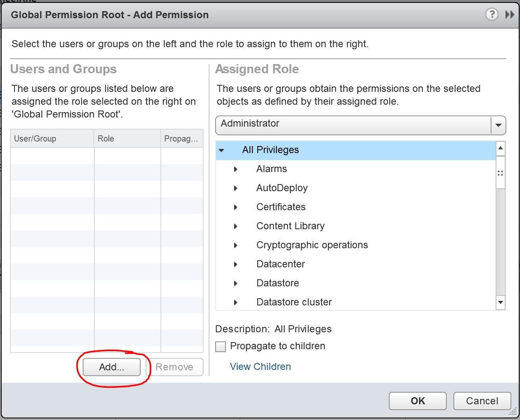Expand the Cryptographic operations arrow
520x420 pixels.
(x=235, y=245)
